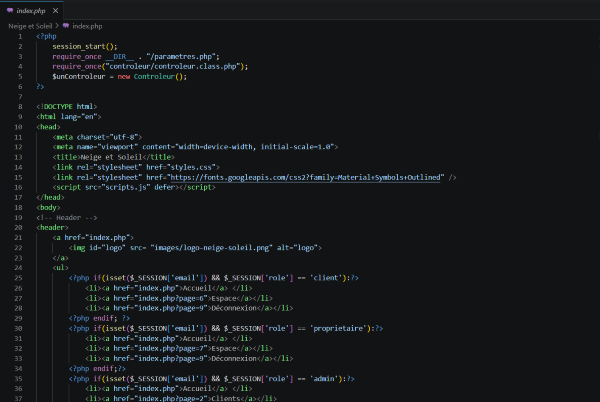Click the <!-- Header --> comment

click(67, 218)
